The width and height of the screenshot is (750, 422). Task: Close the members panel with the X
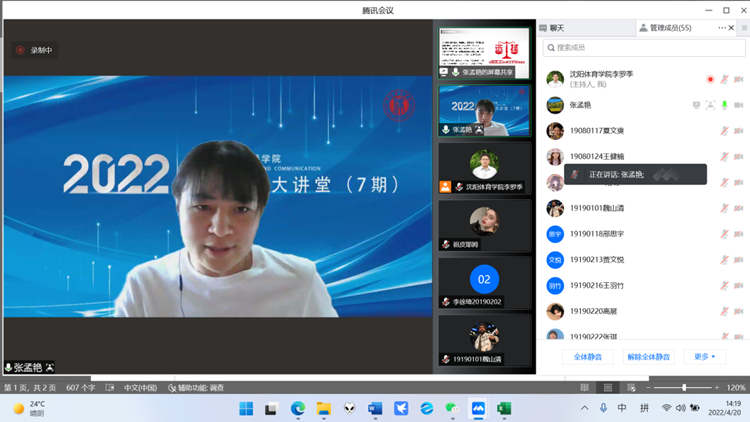tap(731, 28)
